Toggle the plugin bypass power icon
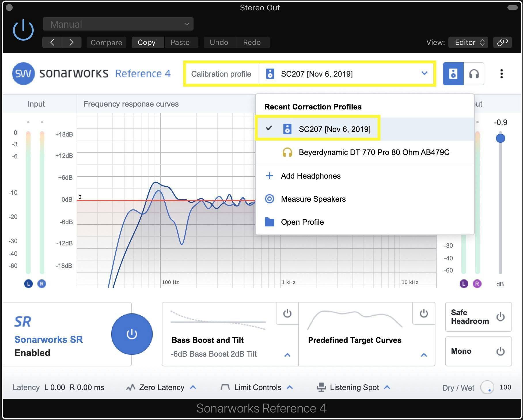The image size is (523, 420). [23, 30]
